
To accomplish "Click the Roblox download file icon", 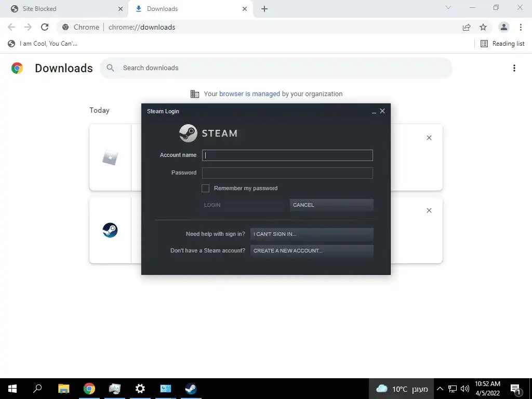I will [110, 158].
